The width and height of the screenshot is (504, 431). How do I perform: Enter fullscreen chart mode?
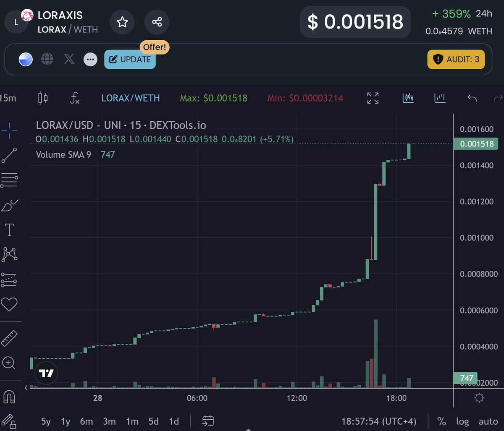tap(373, 98)
